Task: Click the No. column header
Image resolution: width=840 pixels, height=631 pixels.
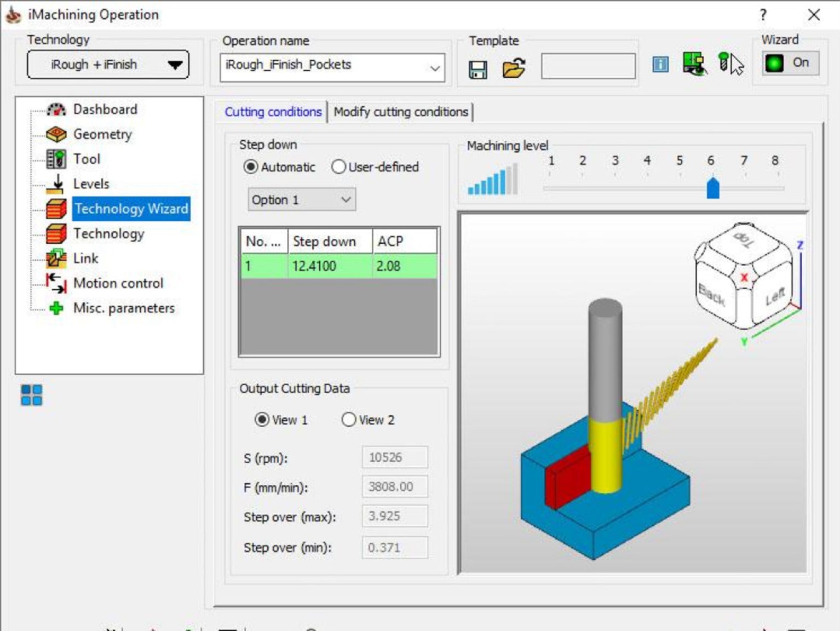Action: [264, 241]
